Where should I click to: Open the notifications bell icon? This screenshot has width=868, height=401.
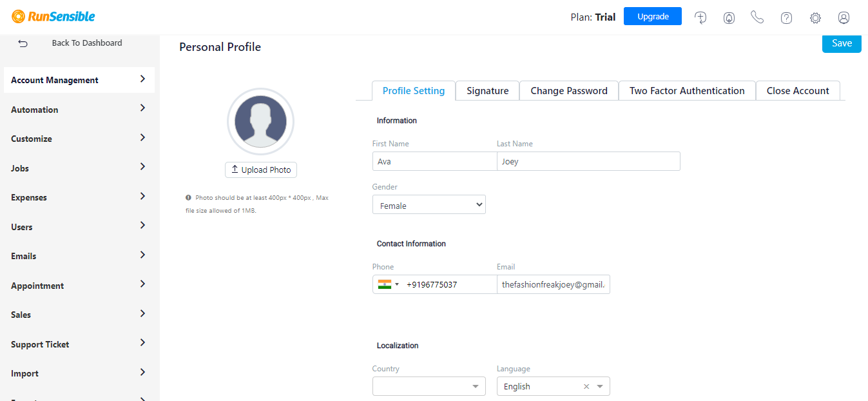coord(729,17)
